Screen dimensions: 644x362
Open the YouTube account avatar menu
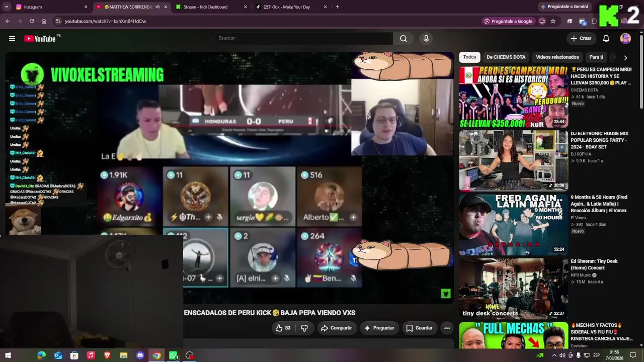(625, 39)
